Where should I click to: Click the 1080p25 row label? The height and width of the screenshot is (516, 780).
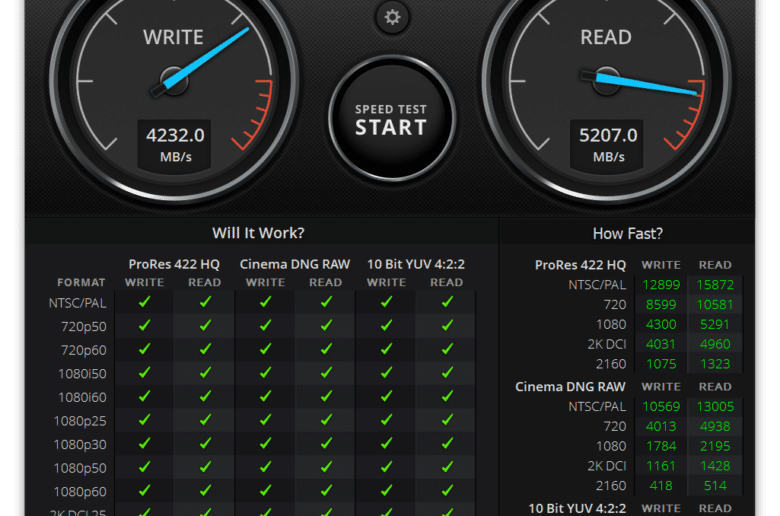tap(80, 421)
